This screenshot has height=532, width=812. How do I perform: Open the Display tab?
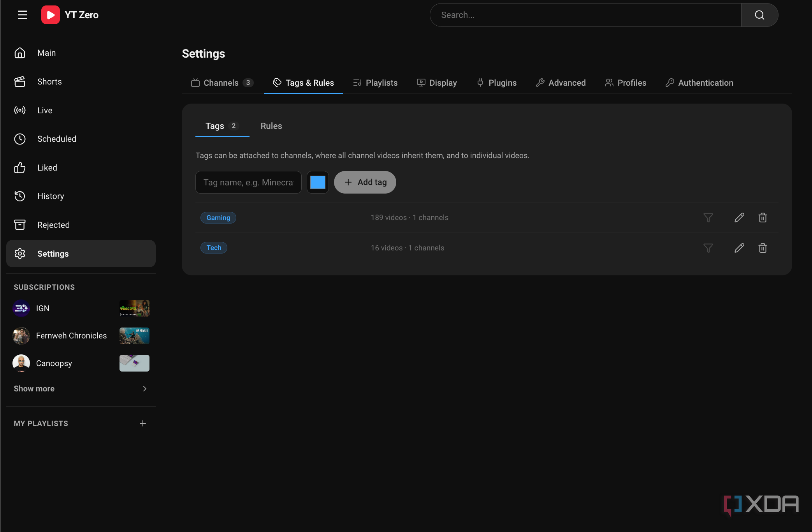tap(437, 83)
